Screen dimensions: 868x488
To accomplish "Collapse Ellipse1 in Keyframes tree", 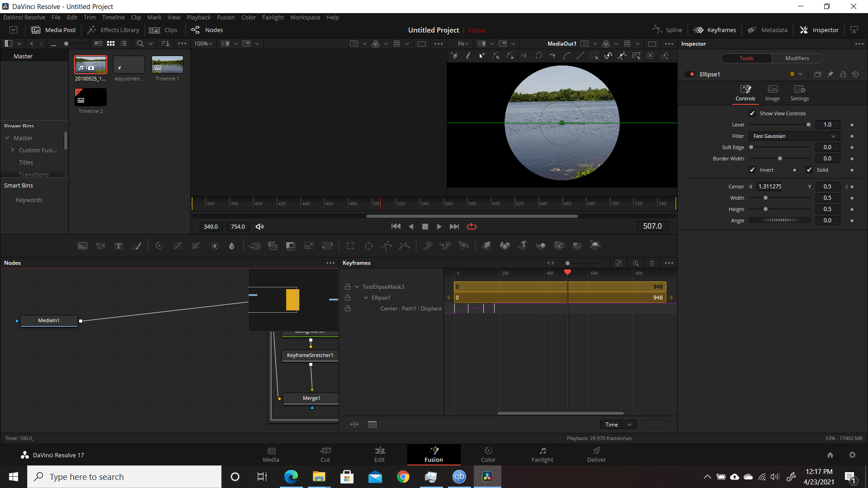I will coord(366,298).
